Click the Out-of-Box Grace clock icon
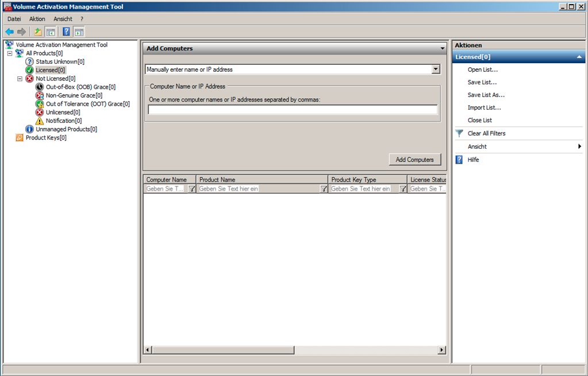 tap(40, 87)
